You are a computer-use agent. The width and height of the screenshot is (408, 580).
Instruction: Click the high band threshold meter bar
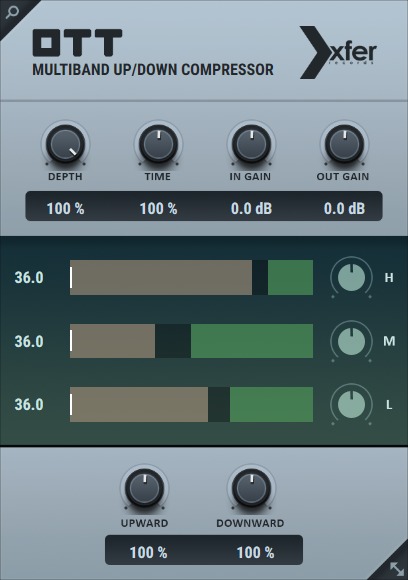click(x=191, y=277)
